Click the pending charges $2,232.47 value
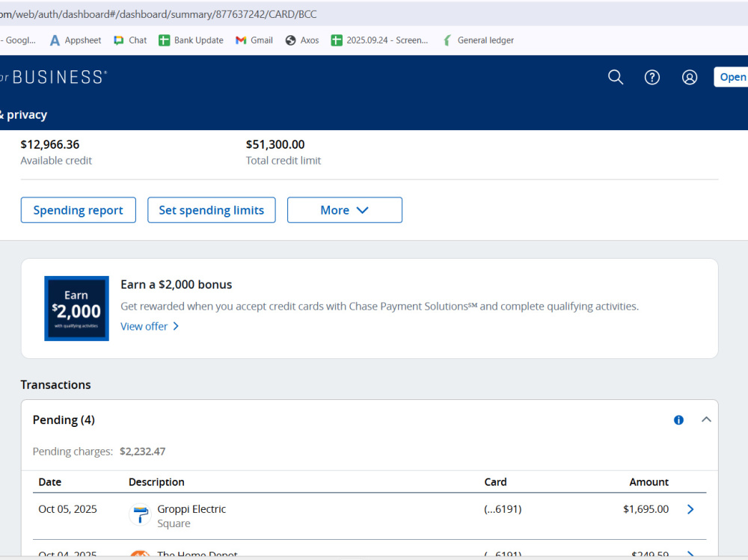The height and width of the screenshot is (560, 748). 142,452
